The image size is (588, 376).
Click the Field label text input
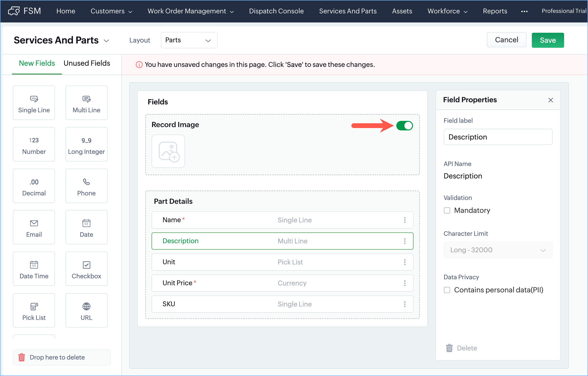498,137
